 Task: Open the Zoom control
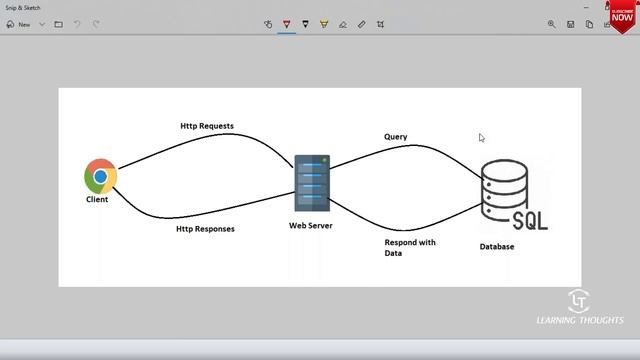pos(551,24)
